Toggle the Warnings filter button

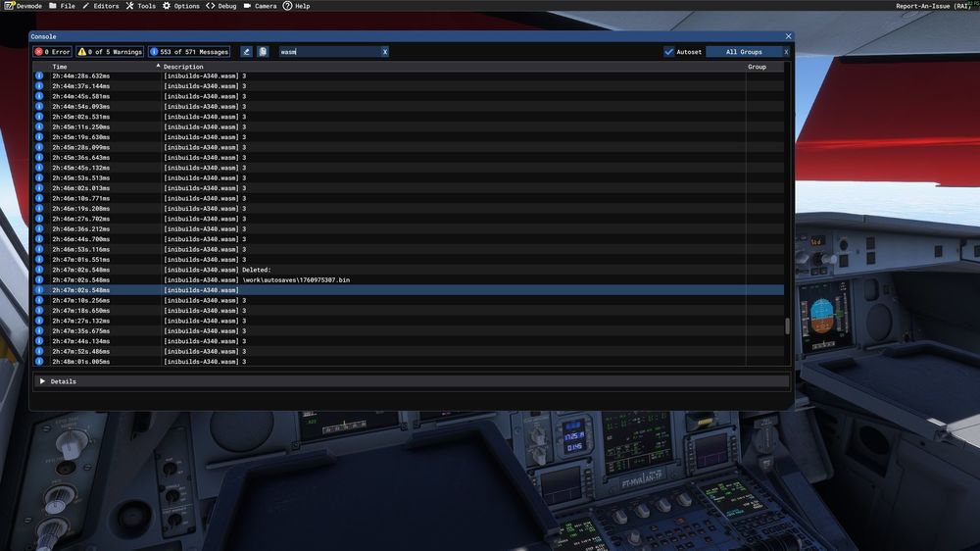(x=111, y=52)
